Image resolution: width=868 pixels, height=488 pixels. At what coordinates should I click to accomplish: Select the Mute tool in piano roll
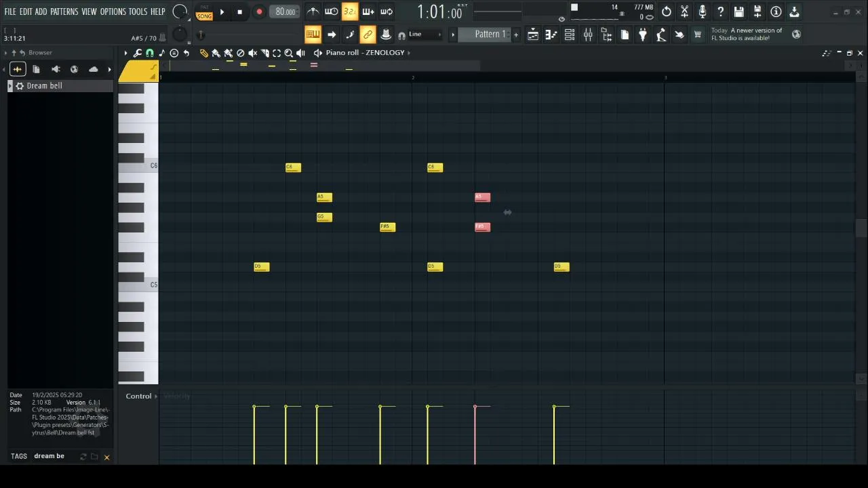coord(252,53)
